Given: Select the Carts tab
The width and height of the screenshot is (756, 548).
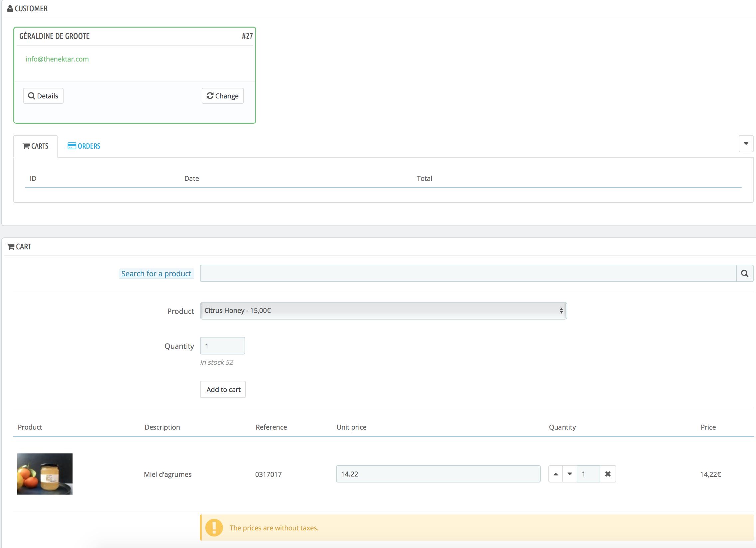Looking at the screenshot, I should click(x=35, y=146).
